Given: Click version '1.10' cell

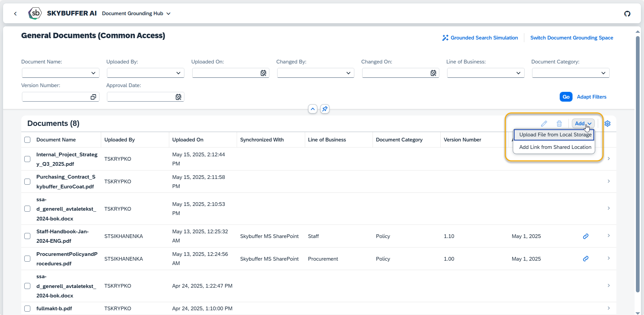Looking at the screenshot, I should pyautogui.click(x=449, y=236).
